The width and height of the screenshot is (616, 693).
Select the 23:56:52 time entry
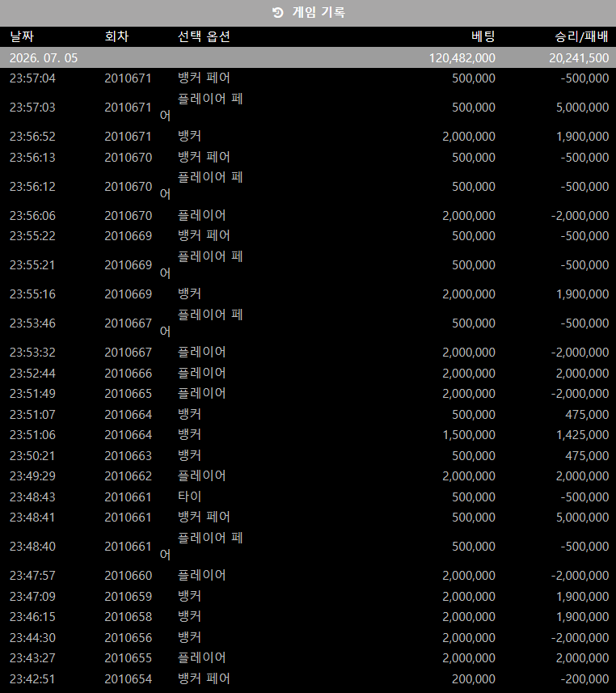point(32,137)
